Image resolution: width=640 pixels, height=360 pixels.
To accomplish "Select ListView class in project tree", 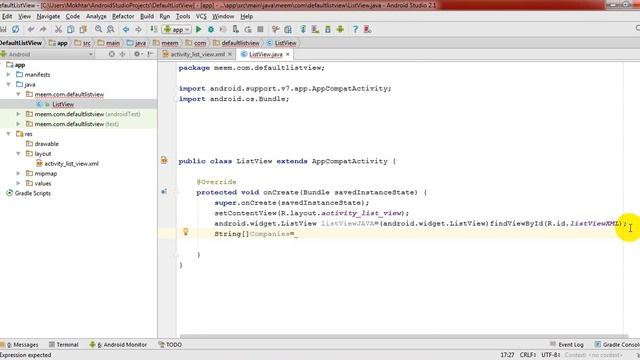I will [x=63, y=104].
